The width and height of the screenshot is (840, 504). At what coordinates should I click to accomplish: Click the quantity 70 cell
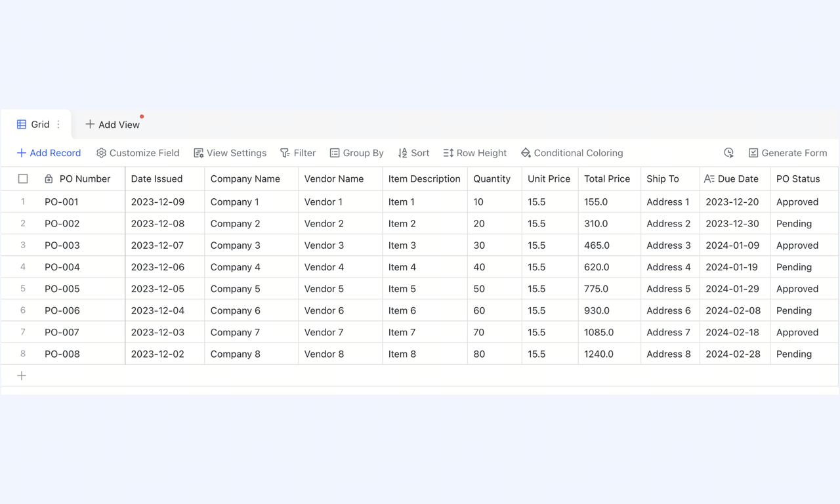(x=495, y=332)
